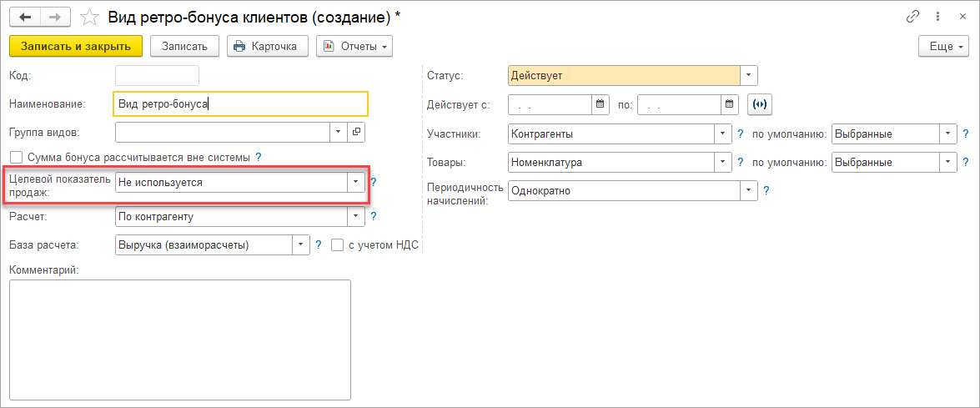Open the 'Группа видов' item with open icon
The width and height of the screenshot is (980, 408).
(356, 132)
